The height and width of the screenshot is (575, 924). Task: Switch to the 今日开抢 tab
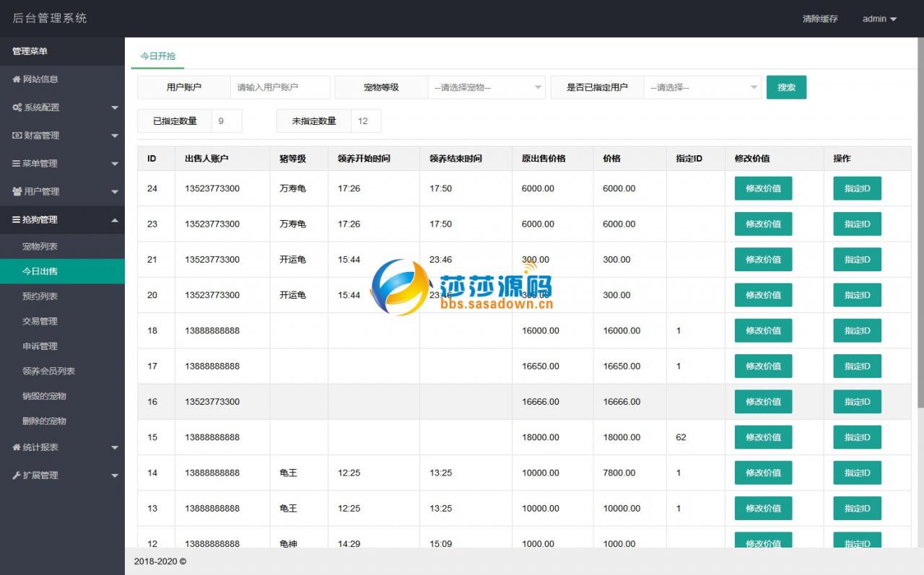pos(157,56)
